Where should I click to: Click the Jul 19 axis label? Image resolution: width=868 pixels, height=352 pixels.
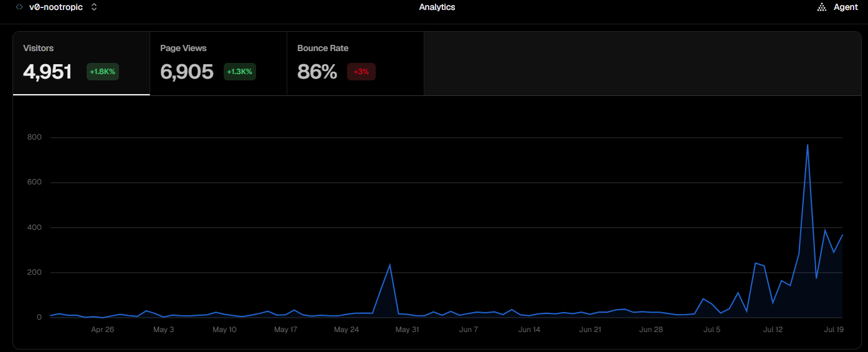pyautogui.click(x=834, y=330)
